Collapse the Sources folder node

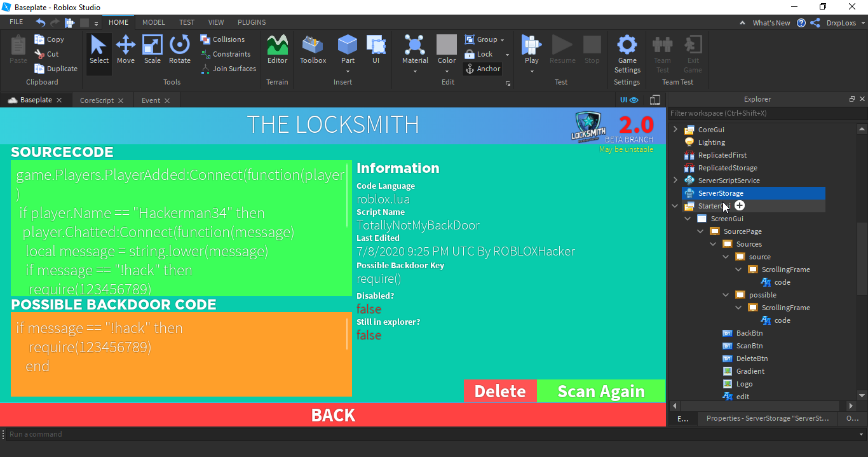714,244
